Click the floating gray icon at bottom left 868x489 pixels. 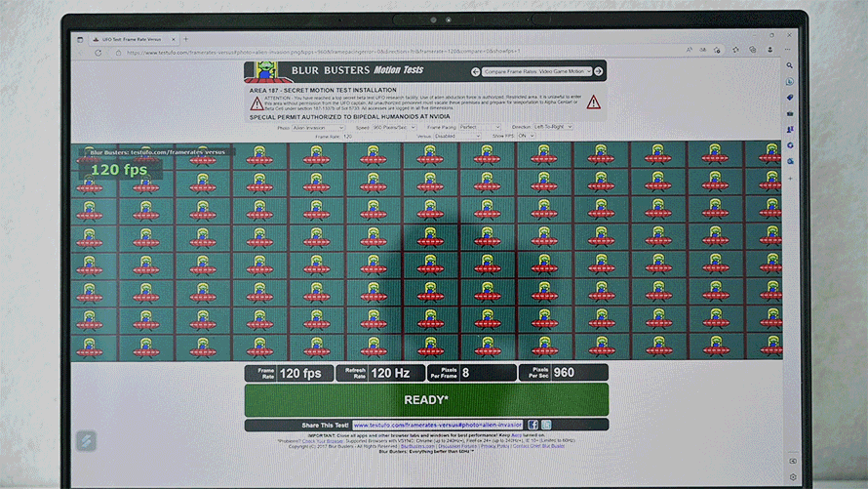[x=87, y=441]
